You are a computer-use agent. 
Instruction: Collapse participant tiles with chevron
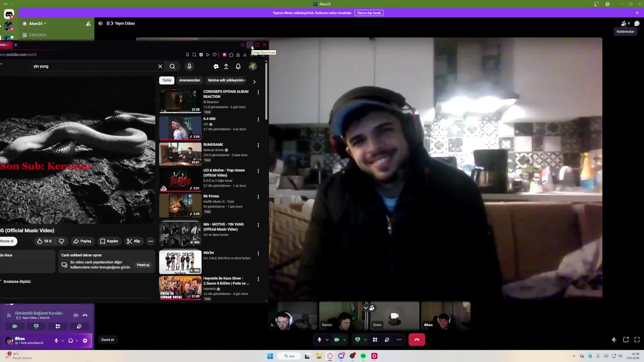[366, 308]
